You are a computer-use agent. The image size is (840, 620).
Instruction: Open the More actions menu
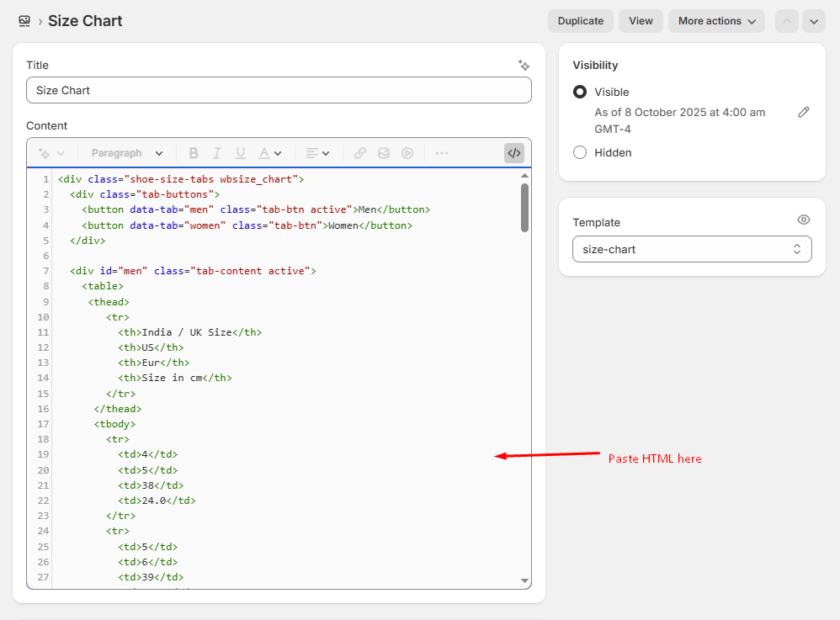click(716, 21)
